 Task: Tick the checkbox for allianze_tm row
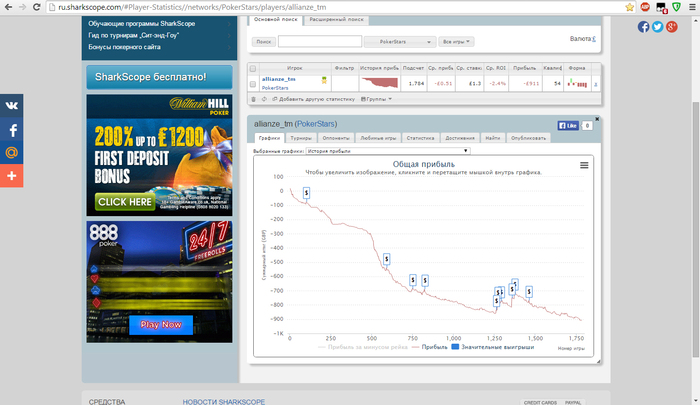[253, 84]
